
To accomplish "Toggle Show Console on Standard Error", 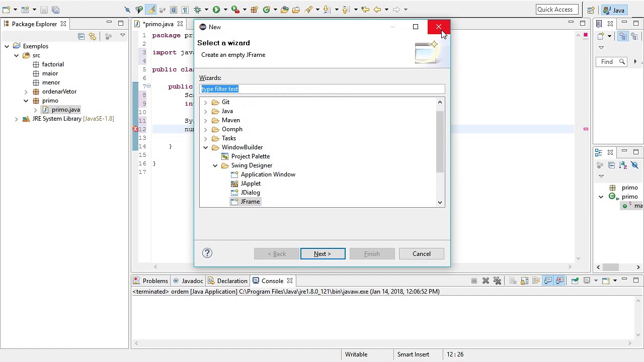I will [x=559, y=281].
